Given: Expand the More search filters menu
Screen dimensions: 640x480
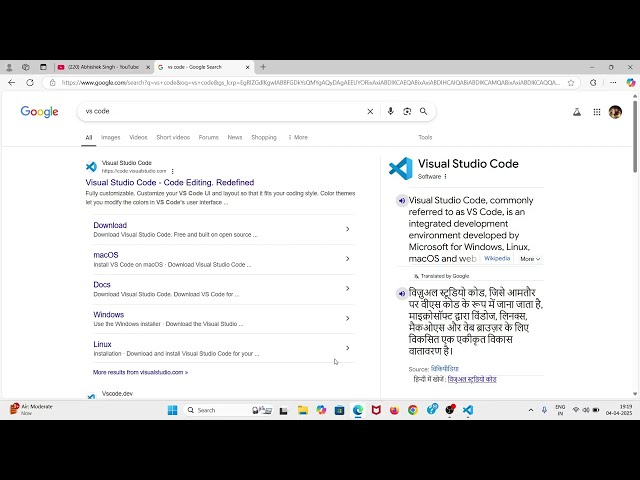Looking at the screenshot, I should click(298, 138).
